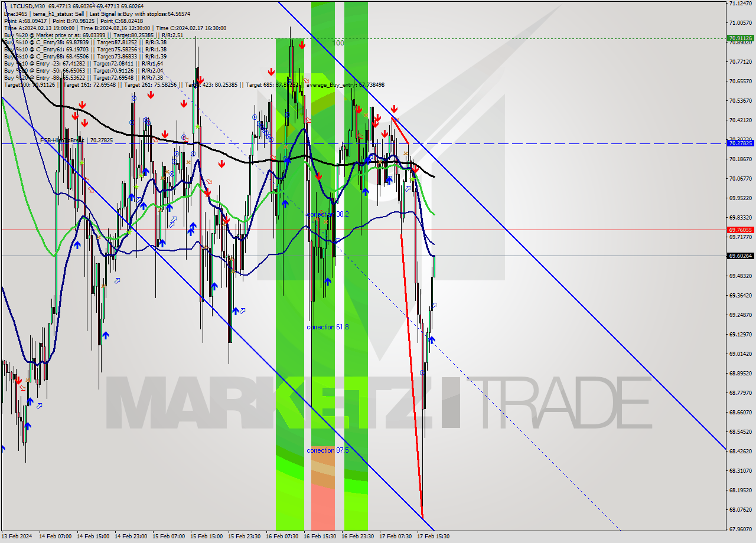The width and height of the screenshot is (756, 543).
Task: Click the blue 70.27825 price label
Action: click(x=741, y=143)
